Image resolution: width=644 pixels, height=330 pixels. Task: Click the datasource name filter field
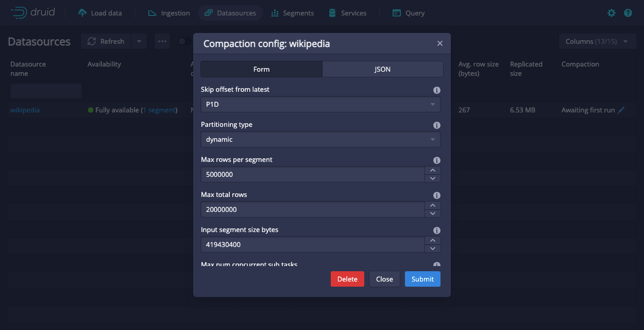45,91
